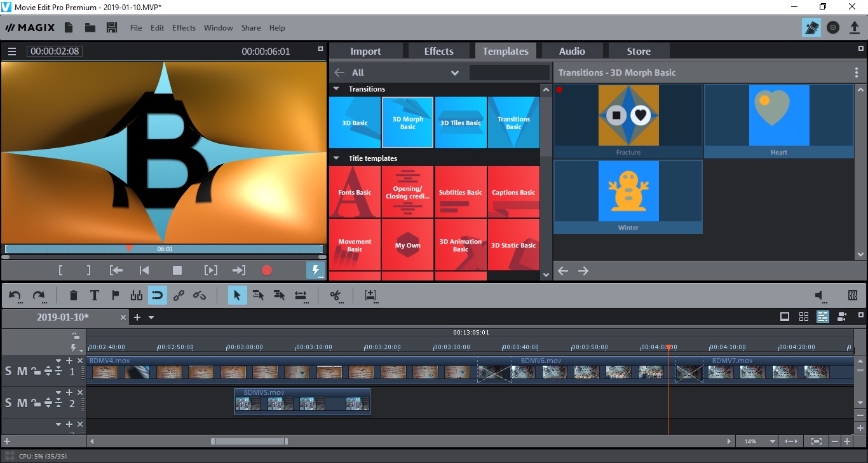The height and width of the screenshot is (463, 868).
Task: Open the 3D Tiles Basic tile
Action: point(461,123)
